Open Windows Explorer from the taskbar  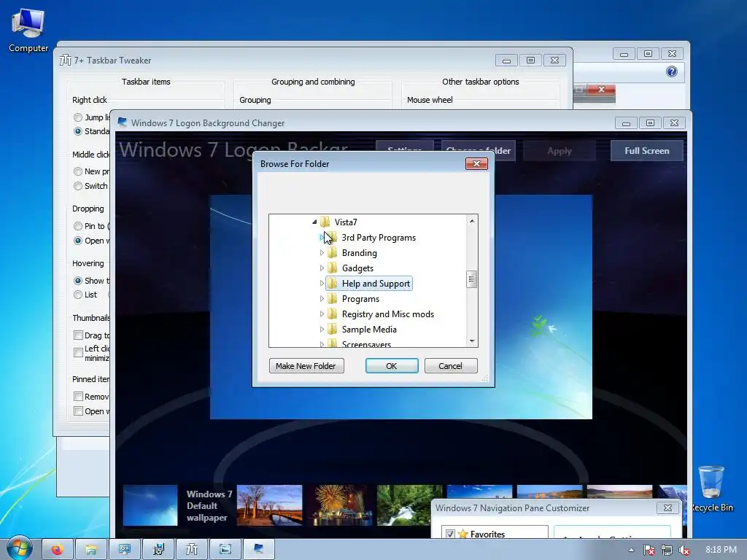coord(91,550)
